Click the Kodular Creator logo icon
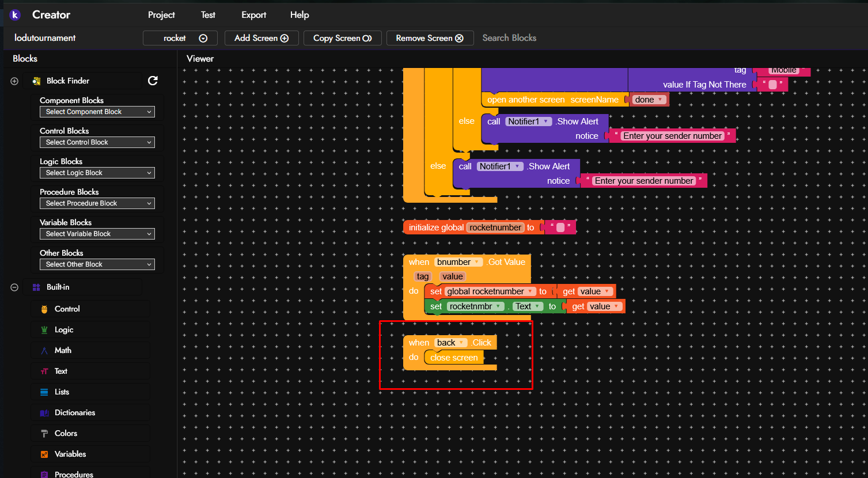 (x=15, y=15)
